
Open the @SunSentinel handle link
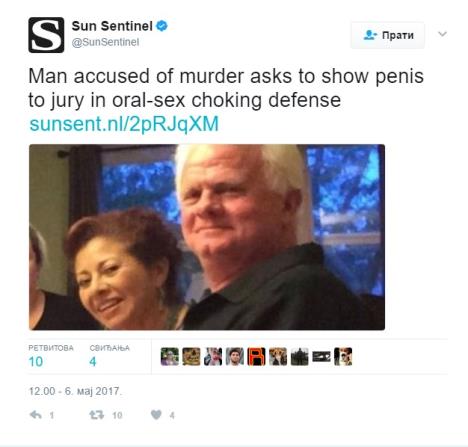105,42
